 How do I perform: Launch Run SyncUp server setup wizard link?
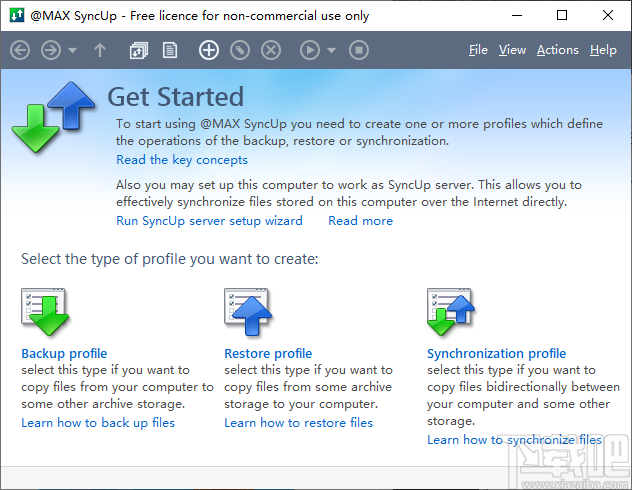[209, 221]
